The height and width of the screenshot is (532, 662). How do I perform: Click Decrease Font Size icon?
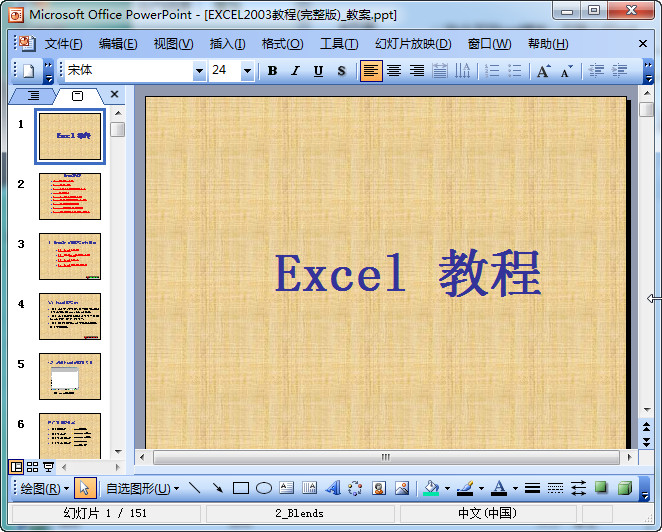tap(567, 71)
